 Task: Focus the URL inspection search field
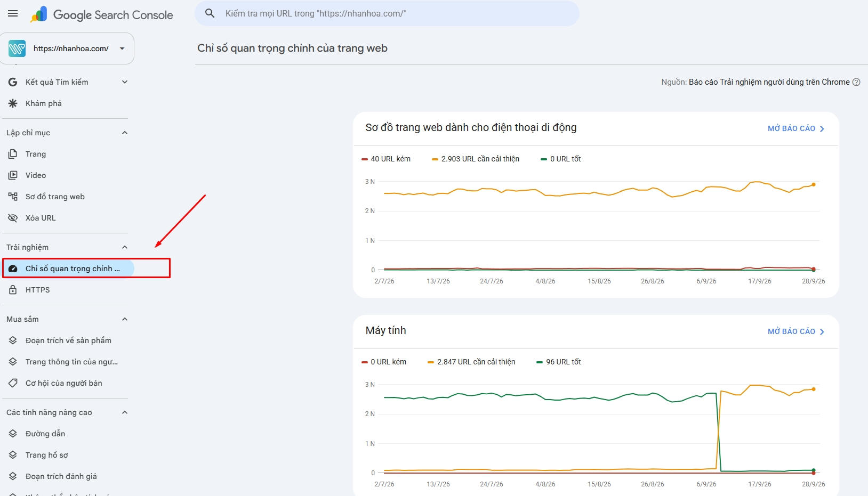(387, 13)
